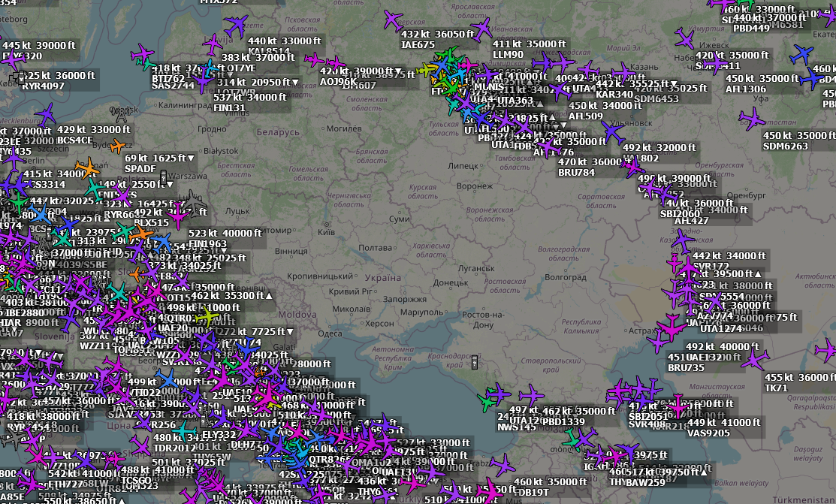Click the SVR408 flight label
Image resolution: width=836 pixels, height=504 pixels.
[x=647, y=425]
